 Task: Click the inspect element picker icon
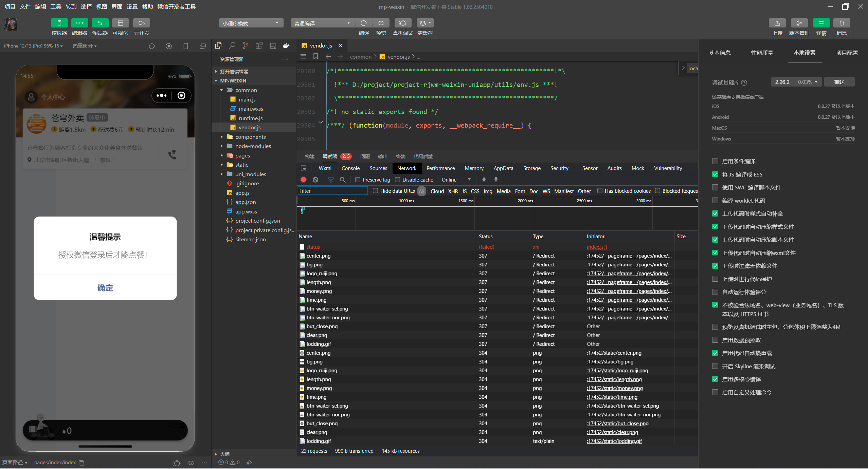[x=304, y=168]
